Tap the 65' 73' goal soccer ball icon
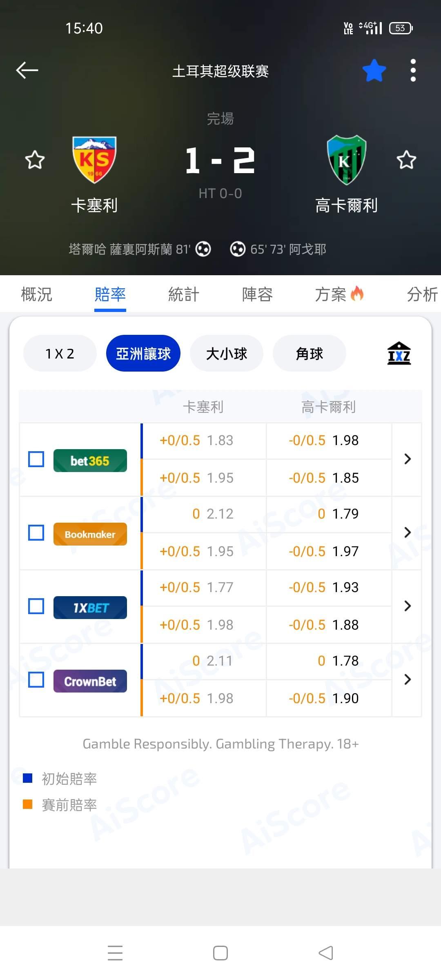The height and width of the screenshot is (980, 441). pos(238,249)
